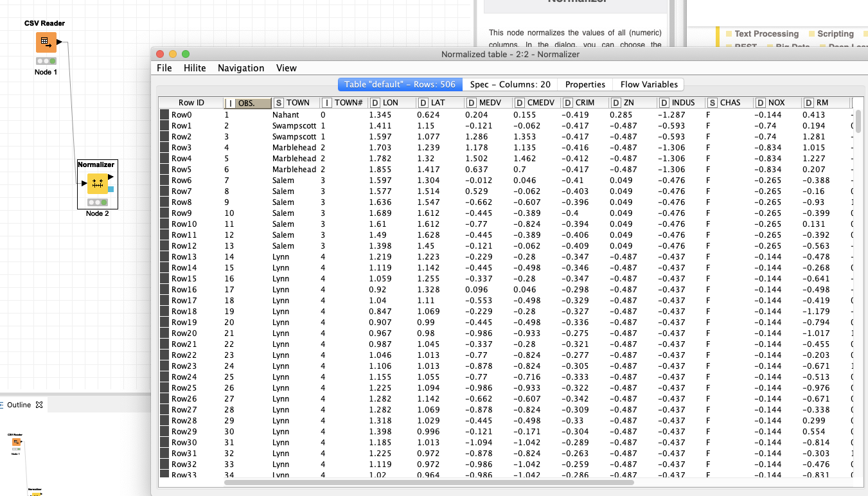Switch to Spec - Columns: 20 tab
The height and width of the screenshot is (496, 868).
pos(510,85)
